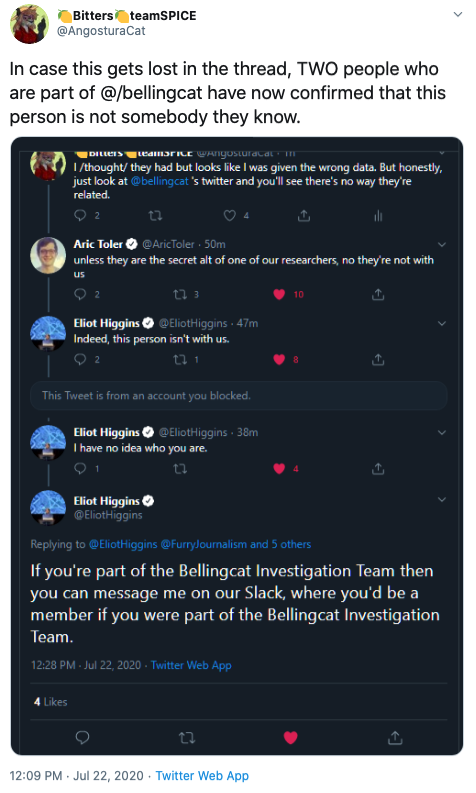This screenshot has width=476, height=793.
Task: Click 'Twitter Web App' link at bottom
Action: [202, 776]
